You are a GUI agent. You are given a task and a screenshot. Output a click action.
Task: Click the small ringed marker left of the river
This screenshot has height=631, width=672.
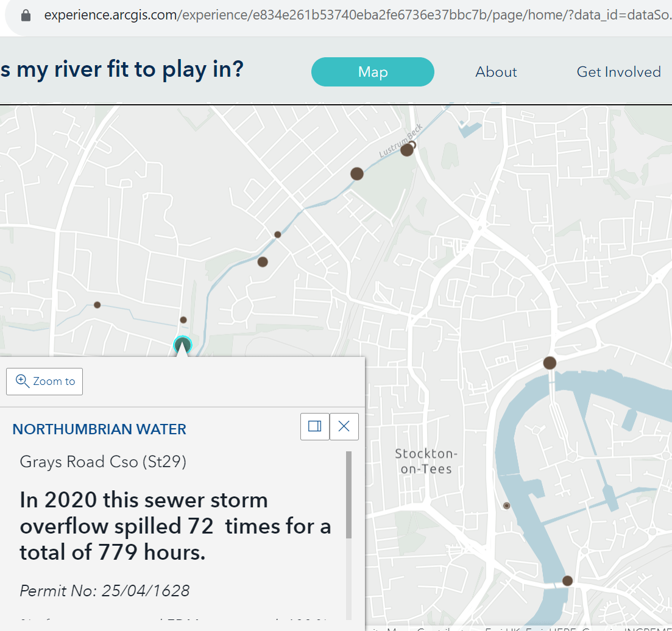pyautogui.click(x=506, y=506)
